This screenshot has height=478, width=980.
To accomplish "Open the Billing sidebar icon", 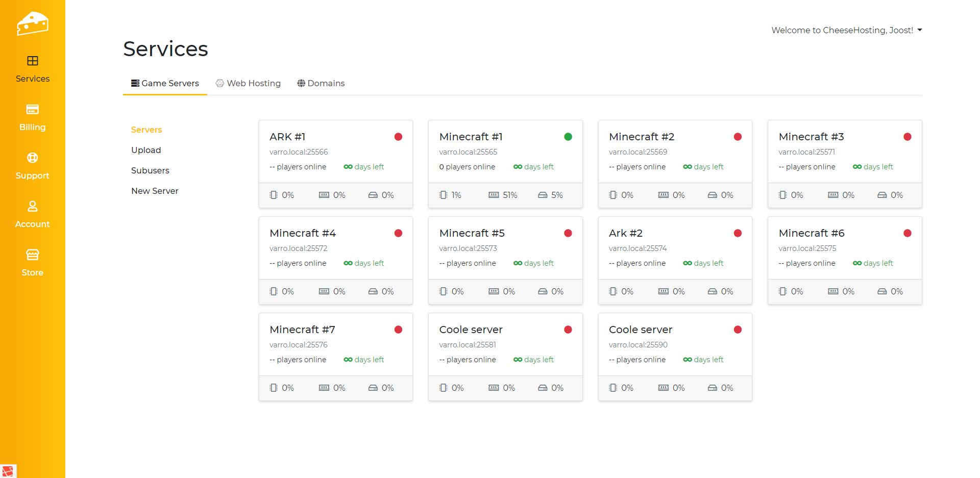I will (32, 110).
